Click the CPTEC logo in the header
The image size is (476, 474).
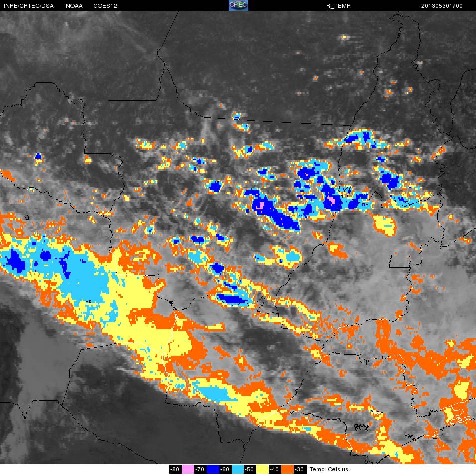(x=238, y=5)
